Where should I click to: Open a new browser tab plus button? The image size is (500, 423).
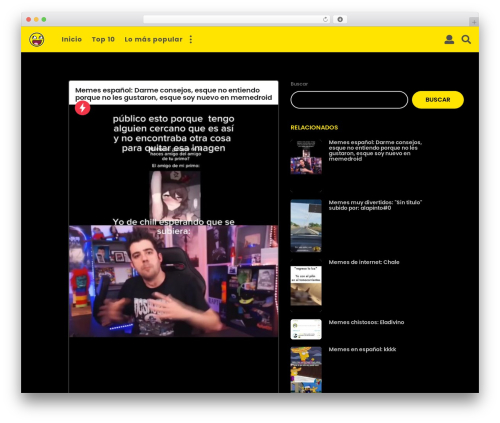pos(474,22)
